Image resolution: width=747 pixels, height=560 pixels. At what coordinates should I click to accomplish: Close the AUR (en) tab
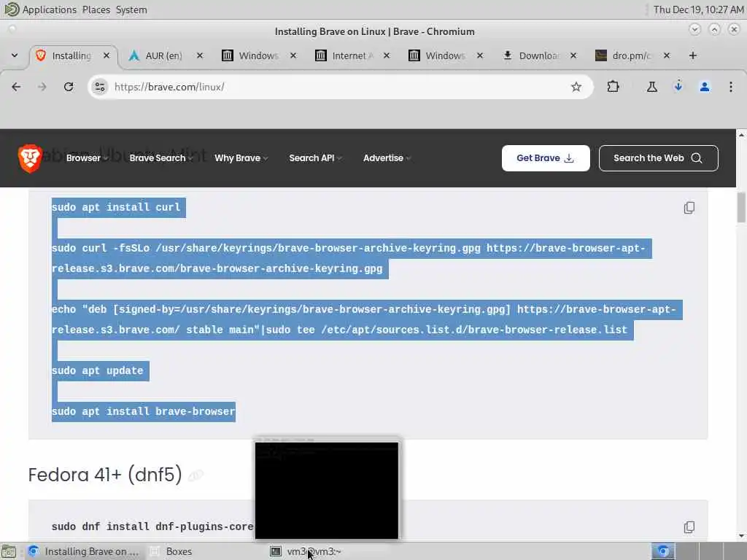200,55
